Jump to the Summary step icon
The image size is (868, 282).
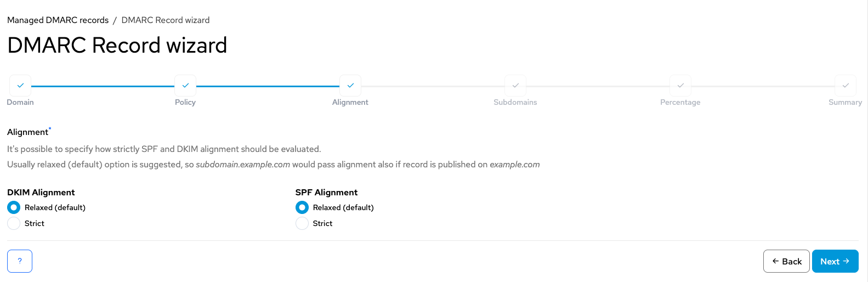click(x=846, y=86)
